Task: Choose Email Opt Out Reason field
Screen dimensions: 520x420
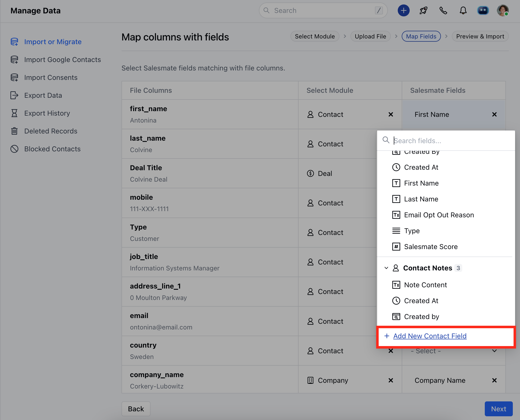Action: pyautogui.click(x=439, y=215)
